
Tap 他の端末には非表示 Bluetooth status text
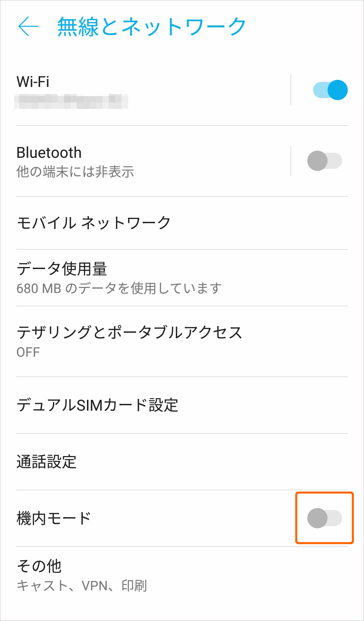75,172
